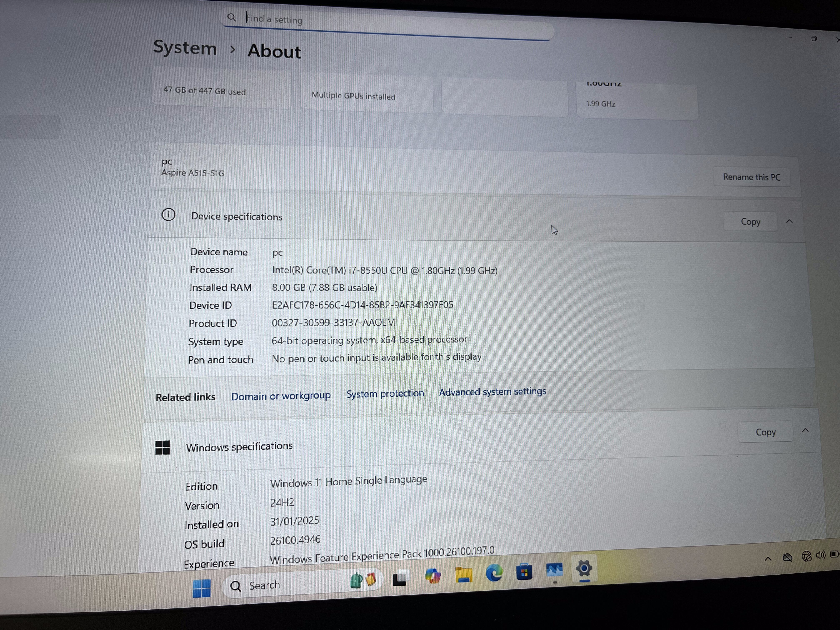Open Advanced system settings link
This screenshot has width=840, height=630.
[492, 391]
